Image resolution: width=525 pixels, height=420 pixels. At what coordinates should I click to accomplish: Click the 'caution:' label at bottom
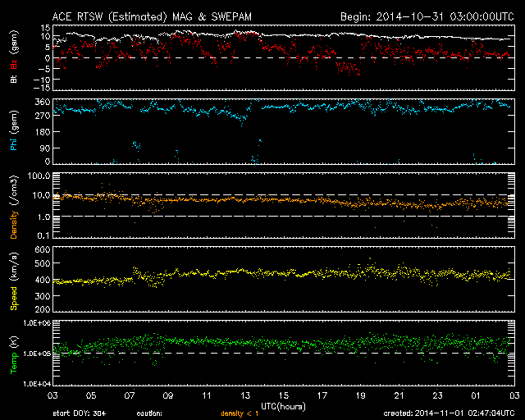150,414
